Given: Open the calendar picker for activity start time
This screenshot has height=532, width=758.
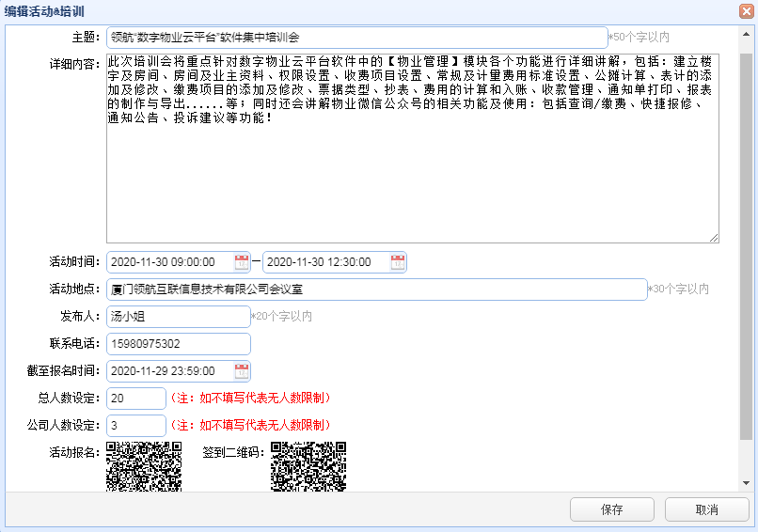Looking at the screenshot, I should pyautogui.click(x=242, y=262).
